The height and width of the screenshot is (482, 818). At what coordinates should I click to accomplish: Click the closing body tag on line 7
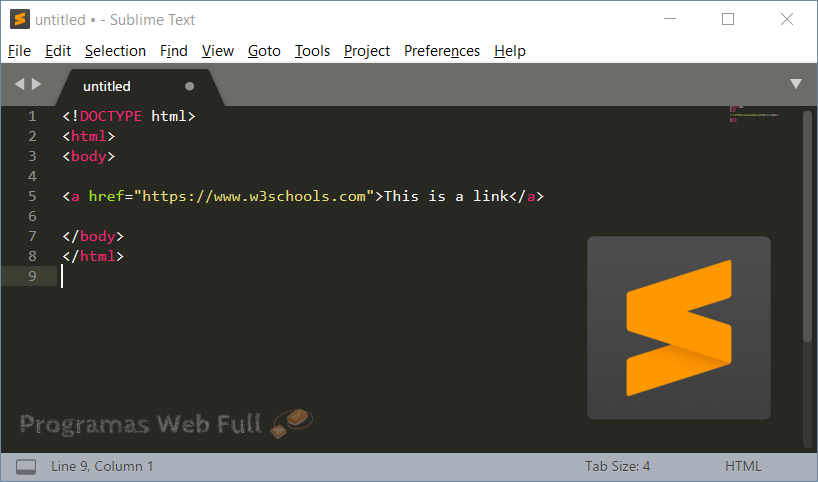pos(93,236)
